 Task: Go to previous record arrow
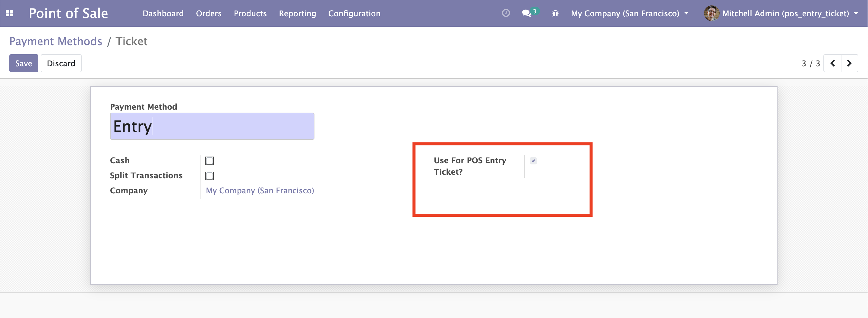(832, 63)
